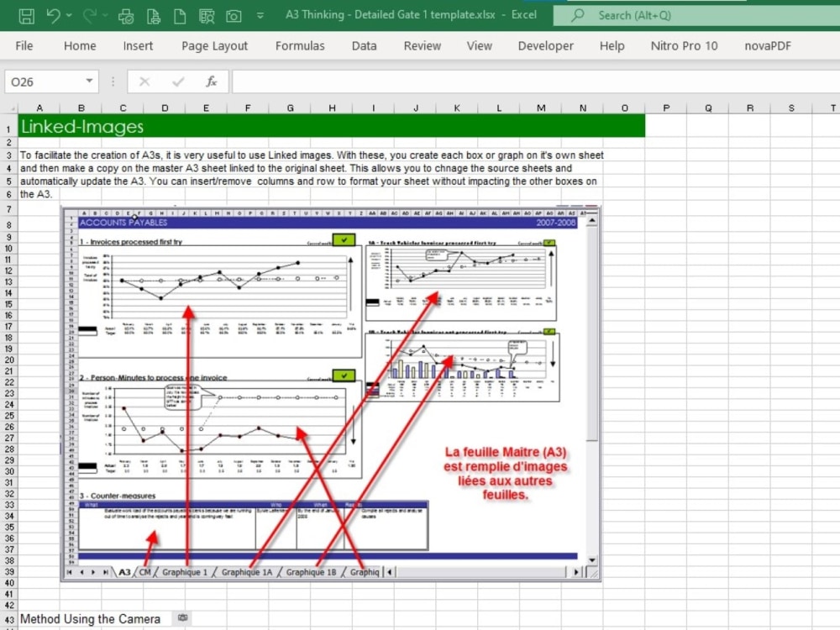Open the Data tab
Image resolution: width=840 pixels, height=630 pixels.
[x=364, y=46]
